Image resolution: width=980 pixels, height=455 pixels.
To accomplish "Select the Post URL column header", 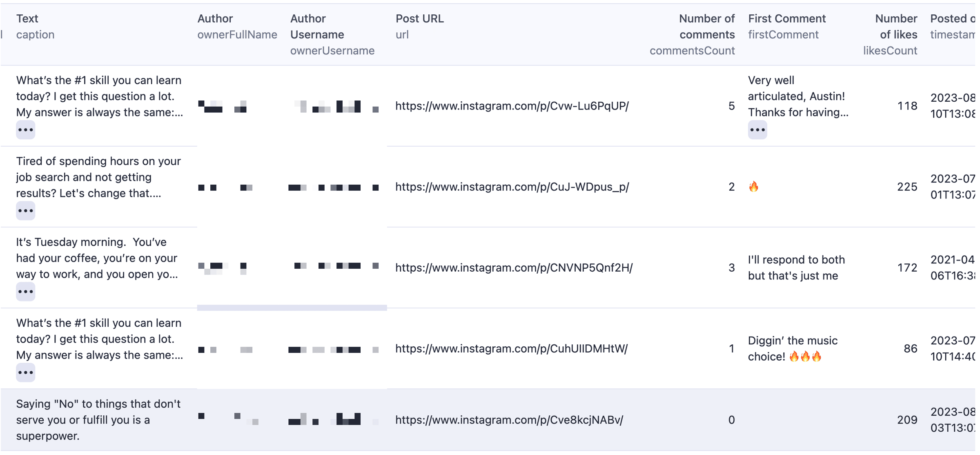I will (419, 27).
